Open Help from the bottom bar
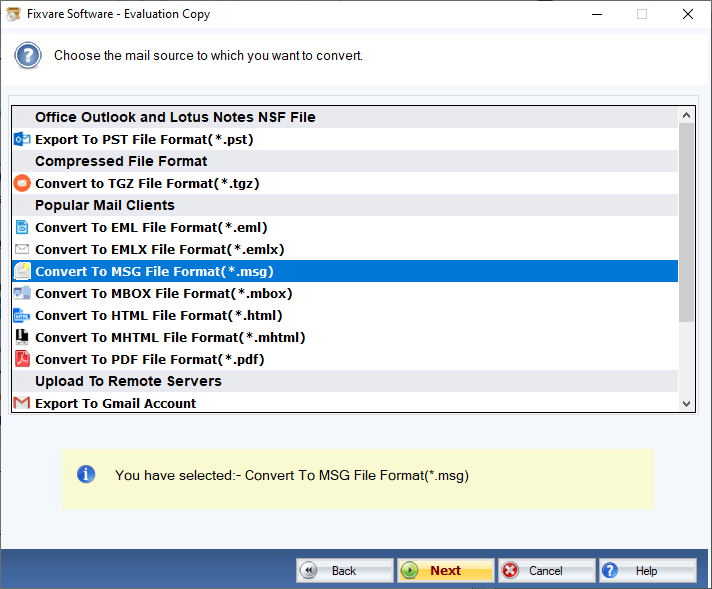This screenshot has height=589, width=712. 648,570
